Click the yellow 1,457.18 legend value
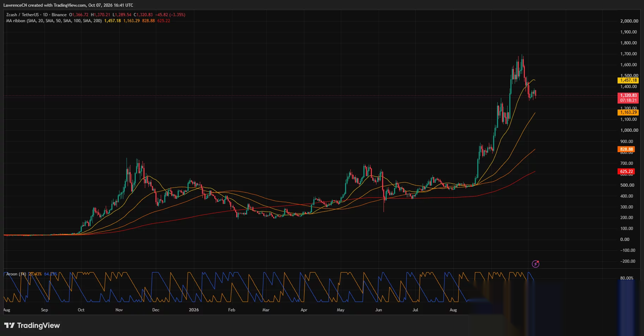This screenshot has height=336, width=644. [x=112, y=21]
